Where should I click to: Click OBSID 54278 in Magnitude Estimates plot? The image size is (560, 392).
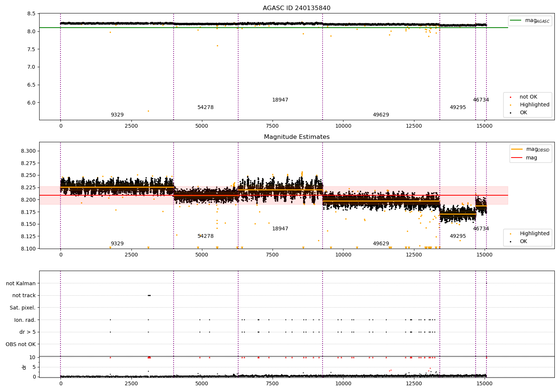click(206, 236)
